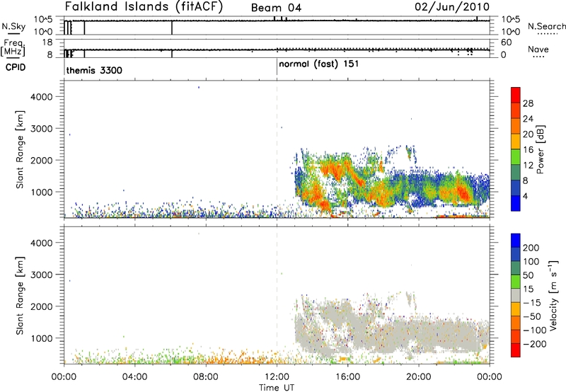Click the dashed 12:00 marker in velocity panel
This screenshot has width=566, height=392.
tap(277, 295)
